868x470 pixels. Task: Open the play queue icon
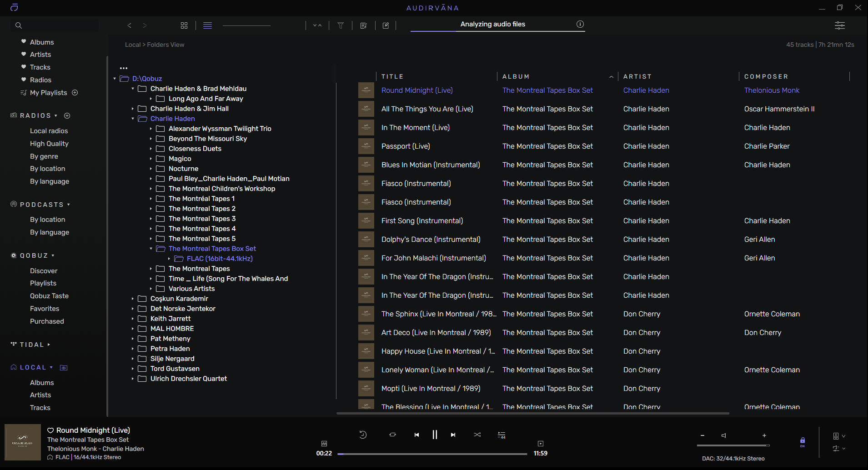pyautogui.click(x=502, y=435)
